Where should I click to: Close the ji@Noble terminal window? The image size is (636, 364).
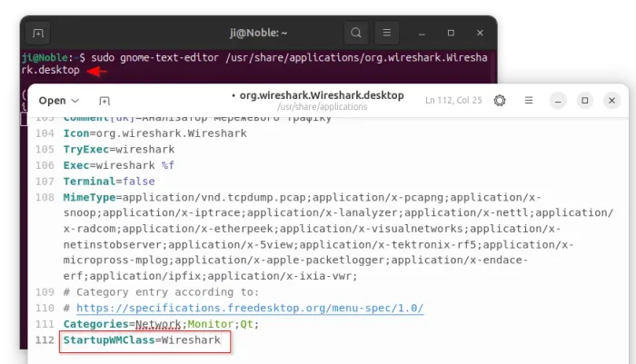point(480,33)
